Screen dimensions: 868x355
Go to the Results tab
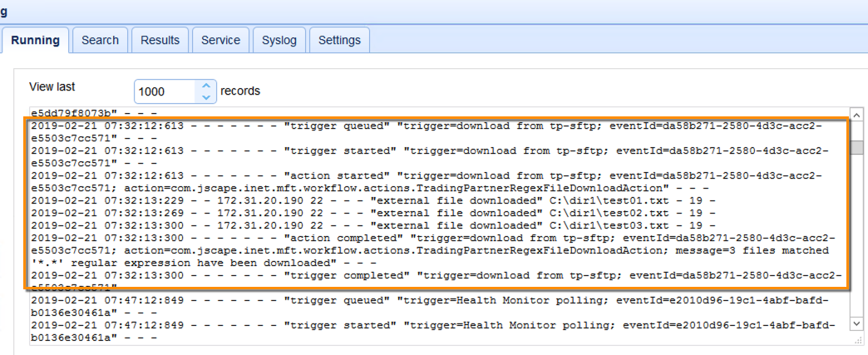(x=160, y=40)
